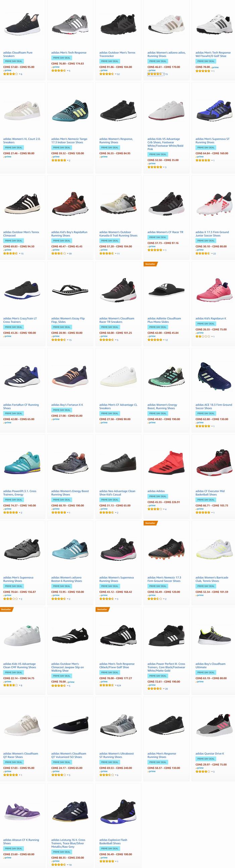Viewport: 235px width, 868px height.
Task: Click the Bestseller badge on Kids VS Advantage Clean
Action: coord(6,609)
